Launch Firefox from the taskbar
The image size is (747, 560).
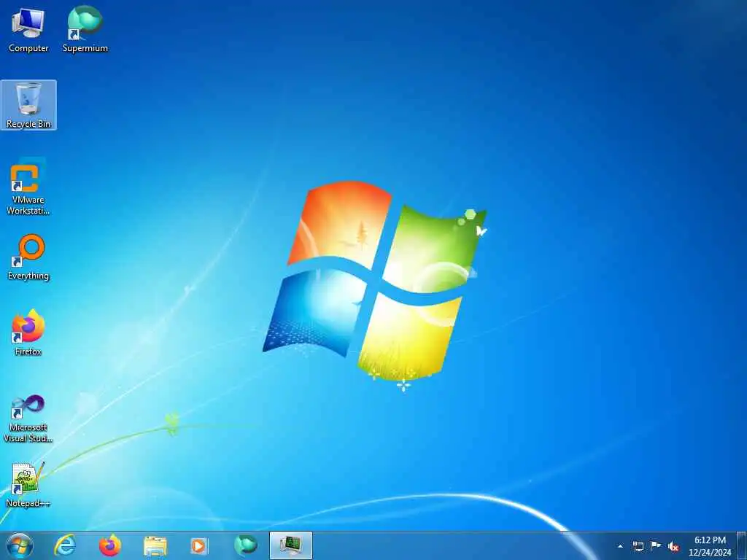click(110, 545)
